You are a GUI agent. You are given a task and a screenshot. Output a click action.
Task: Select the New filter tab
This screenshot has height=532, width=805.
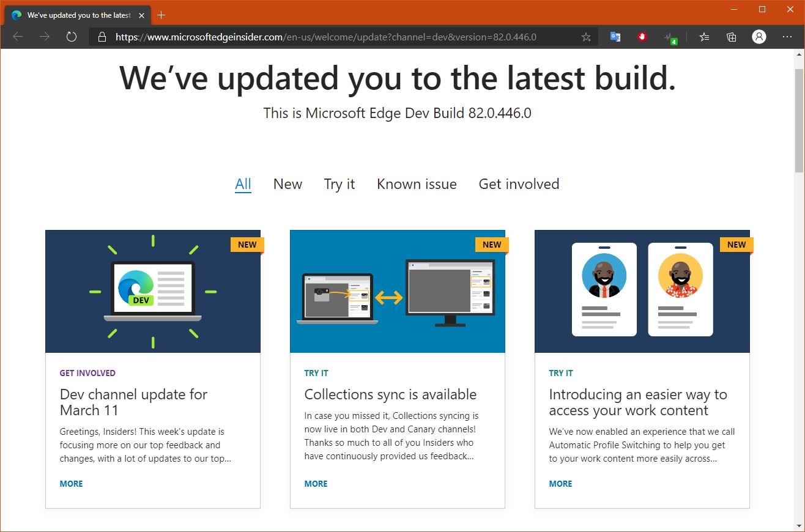coord(287,184)
